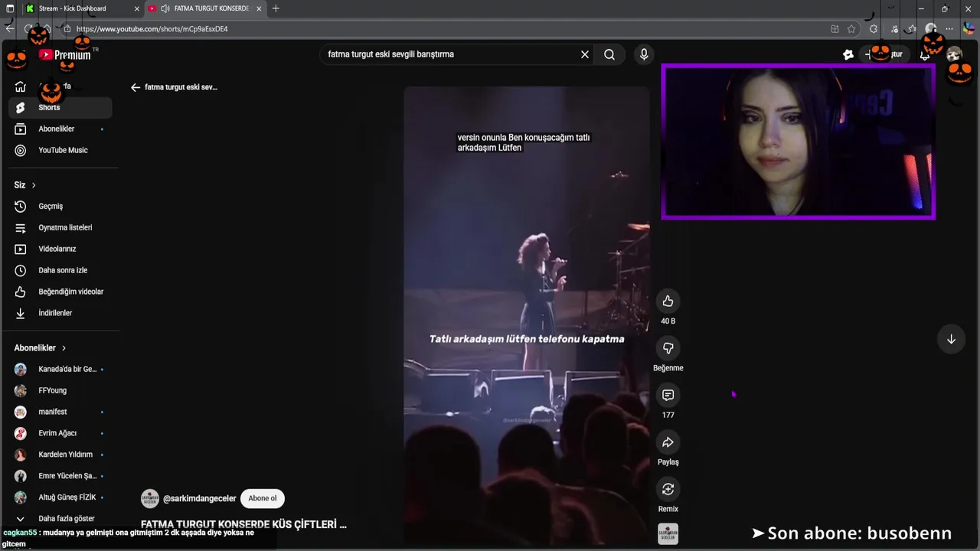Open tab actions menu at far left
Image resolution: width=980 pixels, height=551 pixels.
click(10, 8)
